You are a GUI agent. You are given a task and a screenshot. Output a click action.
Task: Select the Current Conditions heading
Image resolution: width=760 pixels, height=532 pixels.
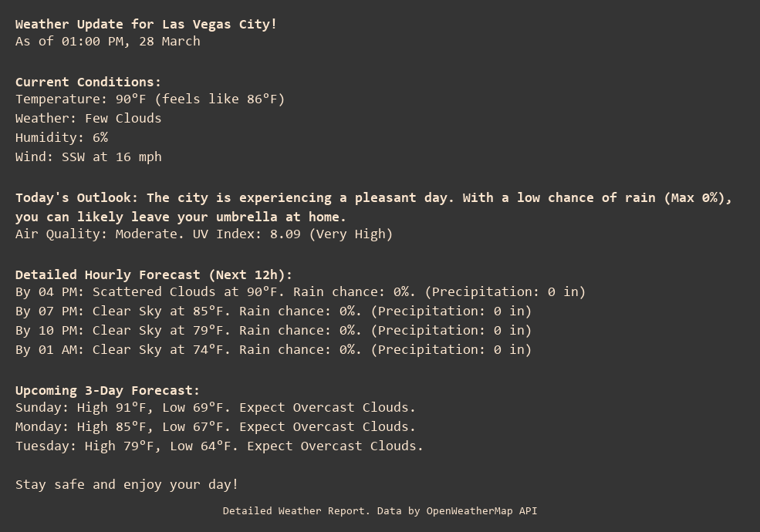(x=88, y=82)
